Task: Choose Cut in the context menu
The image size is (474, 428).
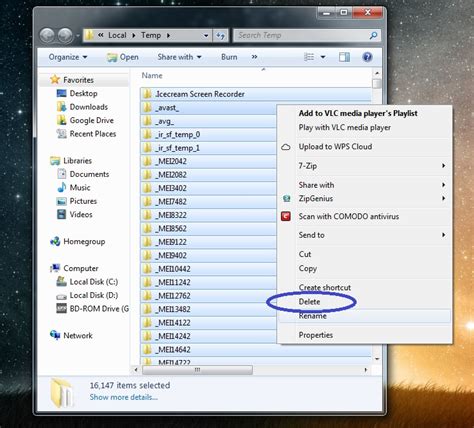Action: (365, 254)
